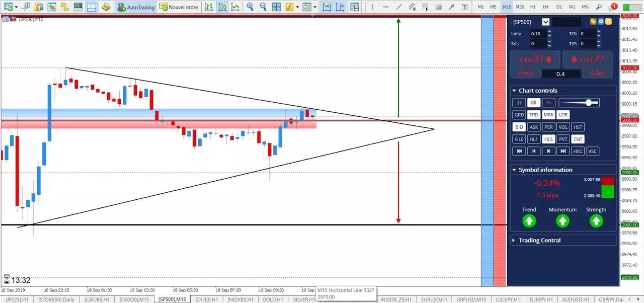The image size is (644, 303).
Task: Toggle the BID line button
Action: 519,127
